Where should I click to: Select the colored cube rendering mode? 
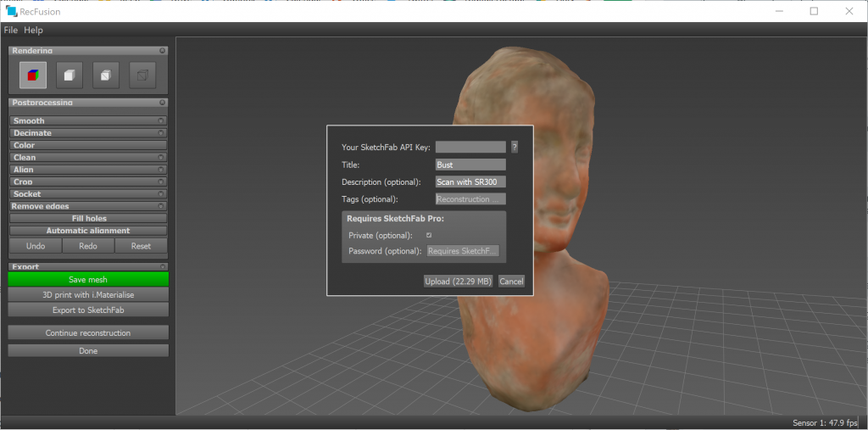click(33, 75)
